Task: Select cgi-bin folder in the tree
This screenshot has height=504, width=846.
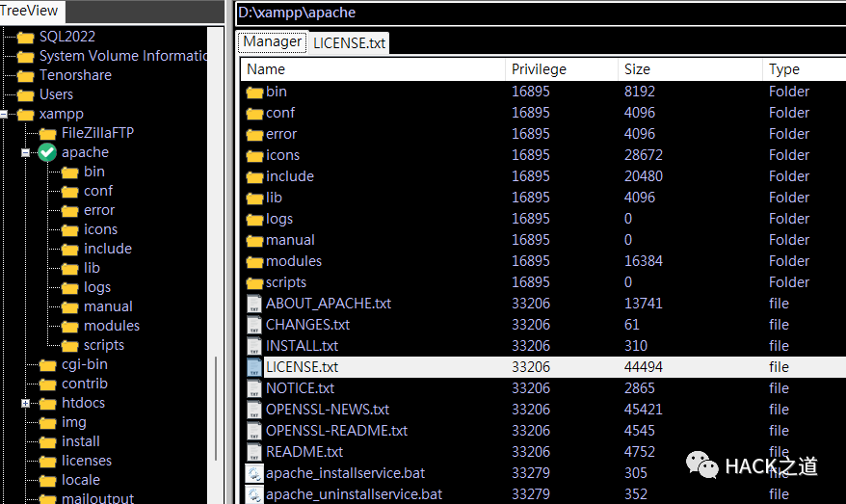Action: pos(84,364)
